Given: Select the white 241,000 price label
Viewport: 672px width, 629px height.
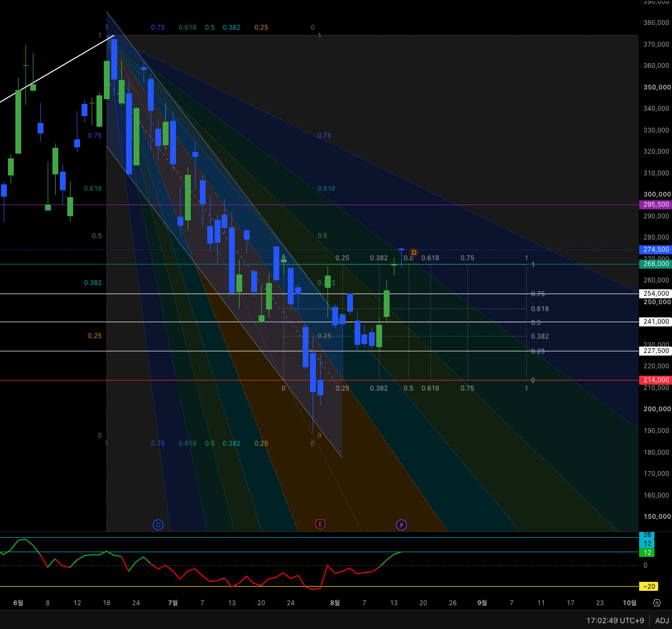Looking at the screenshot, I should point(656,322).
